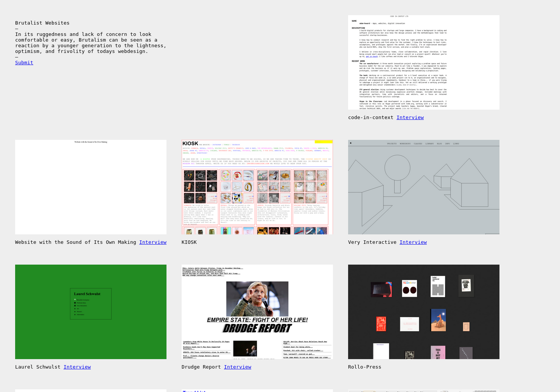Click the INFO@KIOSKKIOSK.COM email link

[258, 164]
